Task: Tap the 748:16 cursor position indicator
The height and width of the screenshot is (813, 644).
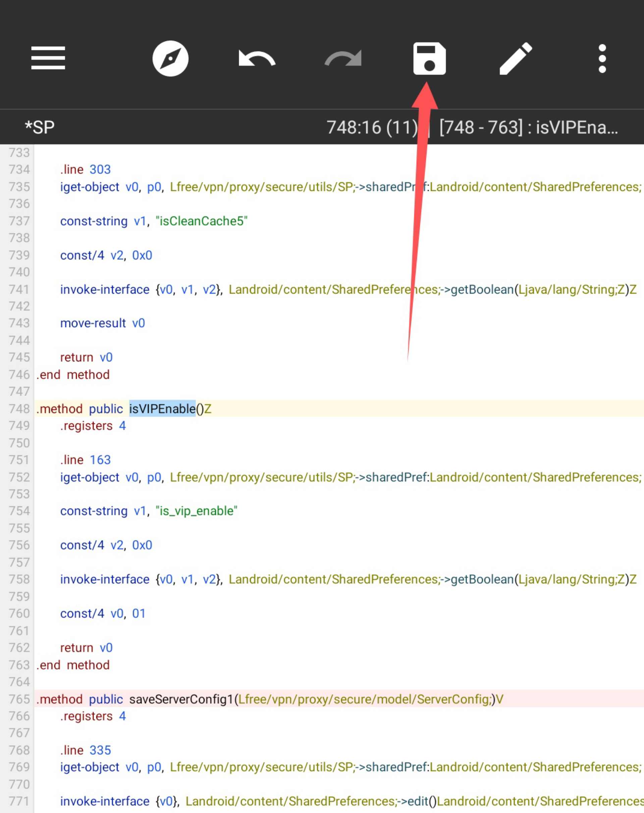Action: tap(372, 128)
